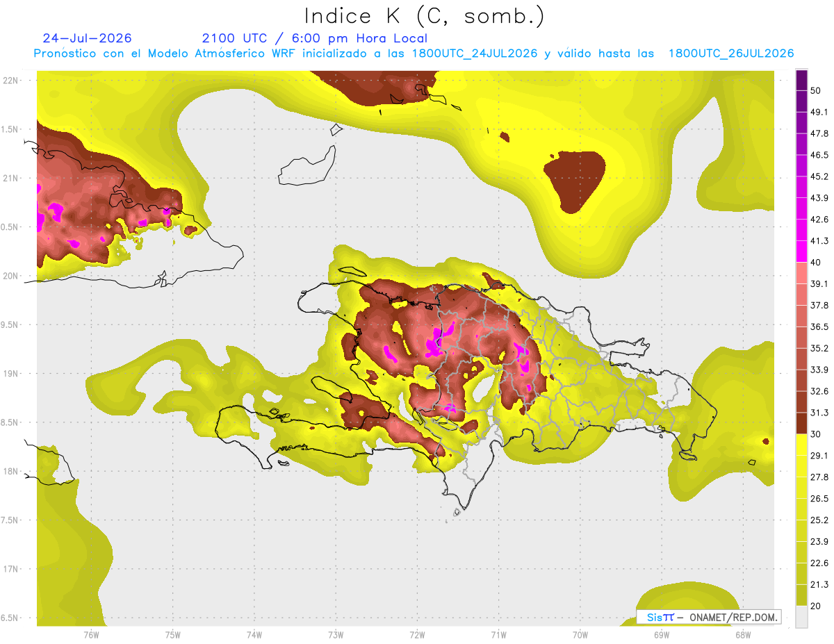Click the date text "24-Jul-2026"
Screen dimensions: 834x644
(x=87, y=38)
